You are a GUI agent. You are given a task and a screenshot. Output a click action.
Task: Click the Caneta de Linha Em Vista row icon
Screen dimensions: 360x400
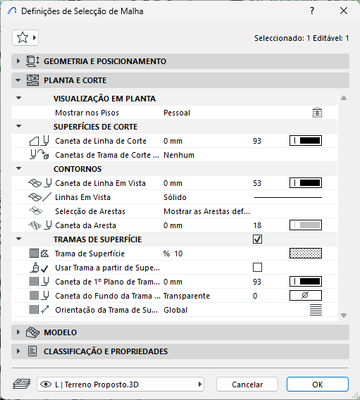point(40,183)
